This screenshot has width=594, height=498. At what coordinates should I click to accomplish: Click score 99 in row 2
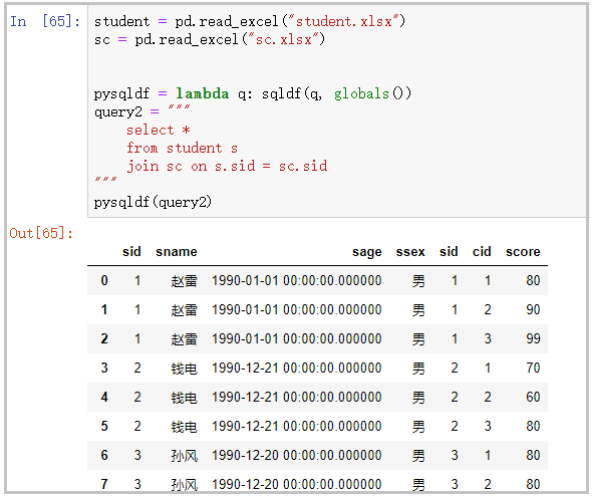click(533, 339)
